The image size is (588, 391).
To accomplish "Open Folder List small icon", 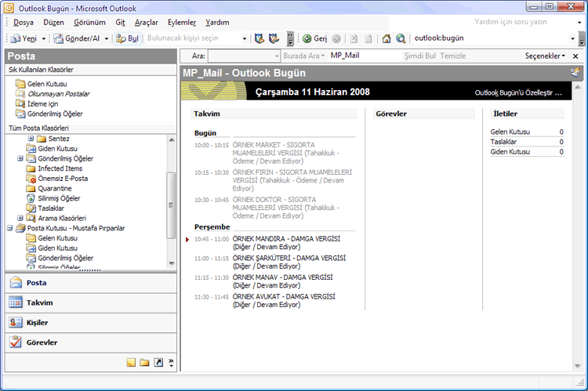I will [144, 363].
